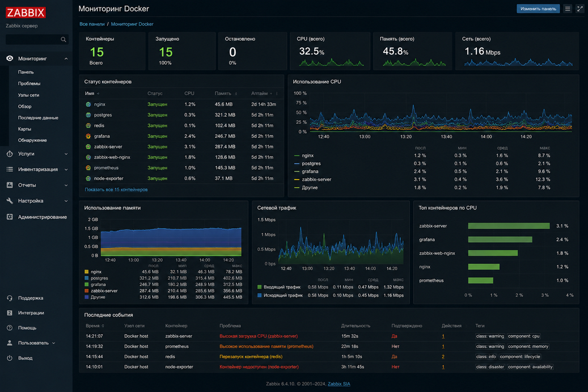Open the Zabbix SIA footer link
588x392 pixels.
339,383
